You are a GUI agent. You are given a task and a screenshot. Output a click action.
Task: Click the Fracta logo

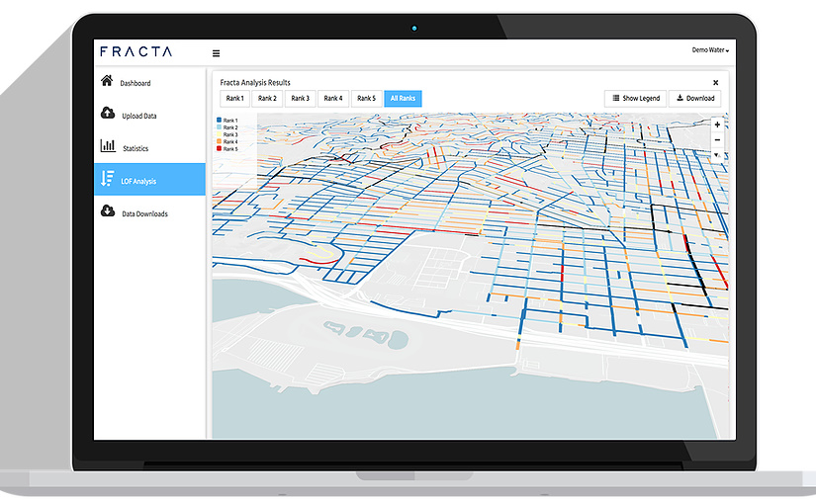tap(136, 51)
